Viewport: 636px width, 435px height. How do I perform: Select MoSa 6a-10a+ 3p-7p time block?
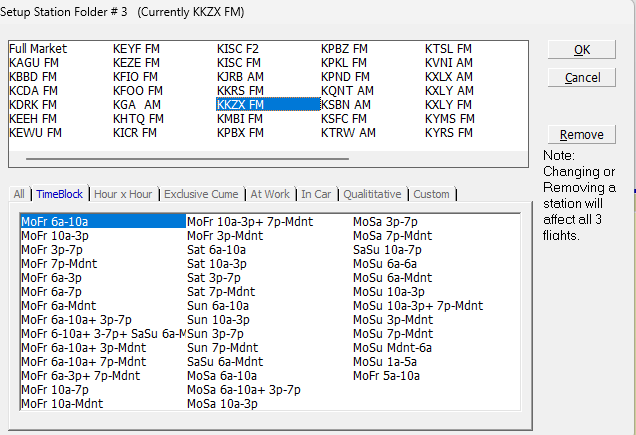click(x=244, y=390)
